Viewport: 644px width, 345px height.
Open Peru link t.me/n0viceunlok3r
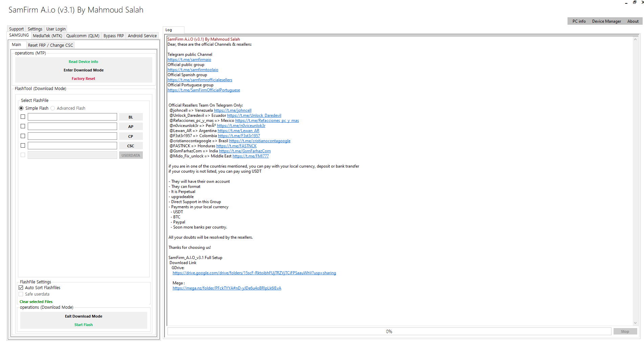pyautogui.click(x=241, y=126)
